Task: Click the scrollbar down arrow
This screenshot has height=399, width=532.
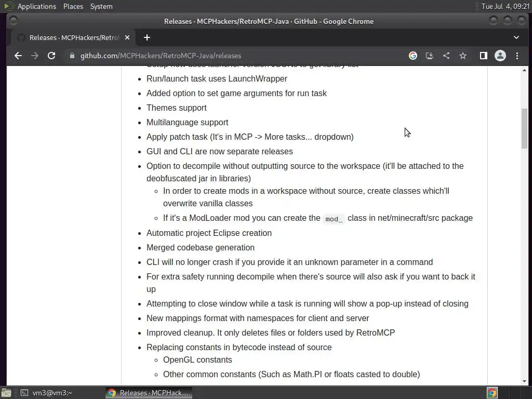Action: point(524,381)
